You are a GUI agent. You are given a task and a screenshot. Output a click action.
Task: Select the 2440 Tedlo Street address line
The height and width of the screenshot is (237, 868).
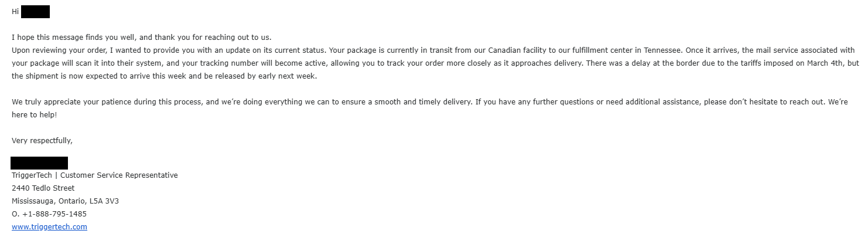pos(43,188)
